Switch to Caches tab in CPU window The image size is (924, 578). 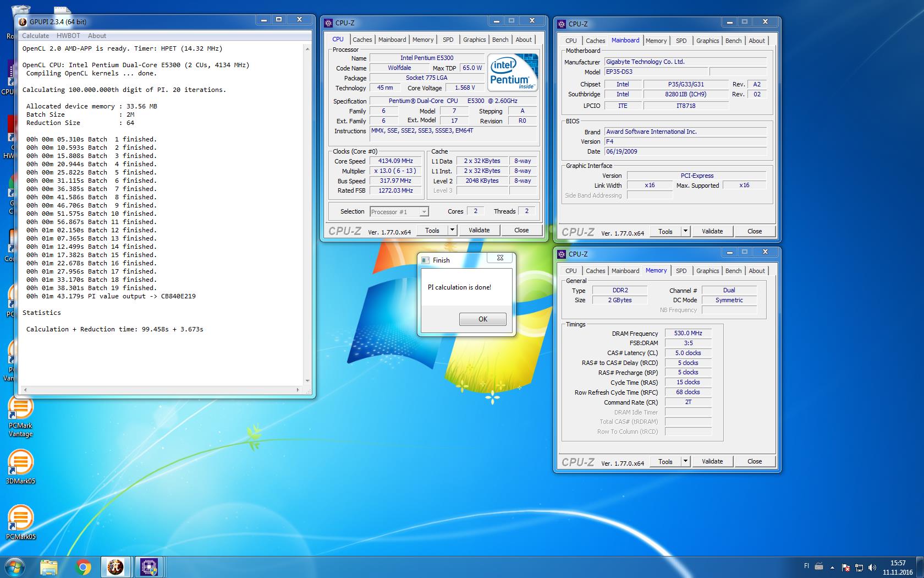pos(362,40)
